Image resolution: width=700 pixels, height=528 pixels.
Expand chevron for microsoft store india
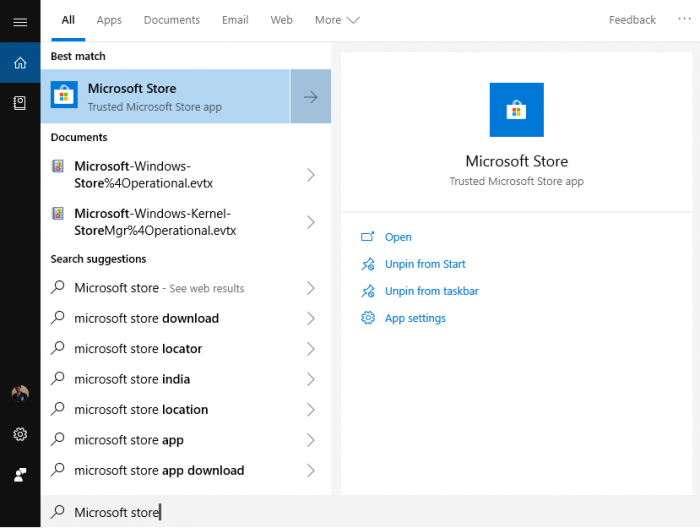point(311,379)
